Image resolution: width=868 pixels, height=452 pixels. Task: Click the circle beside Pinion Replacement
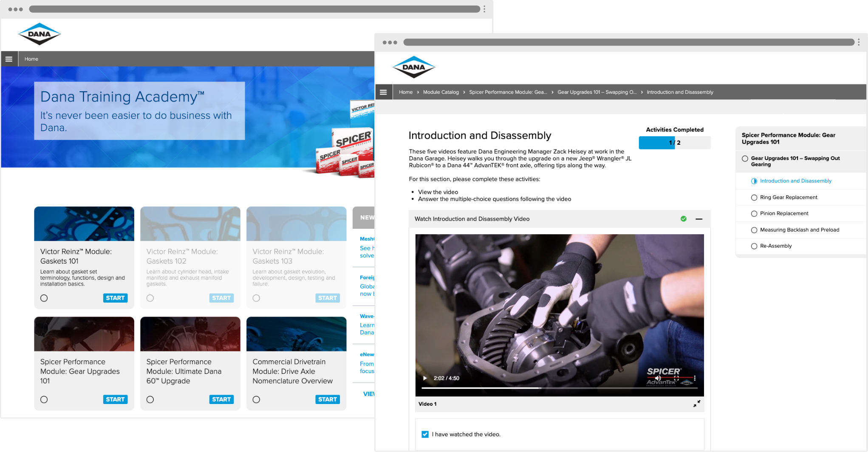(754, 214)
